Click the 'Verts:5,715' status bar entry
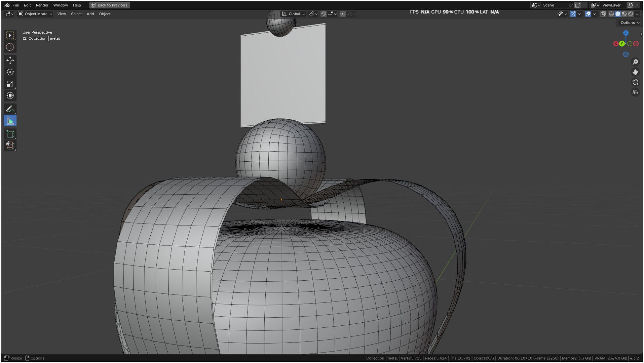The height and width of the screenshot is (363, 644). tap(411, 358)
